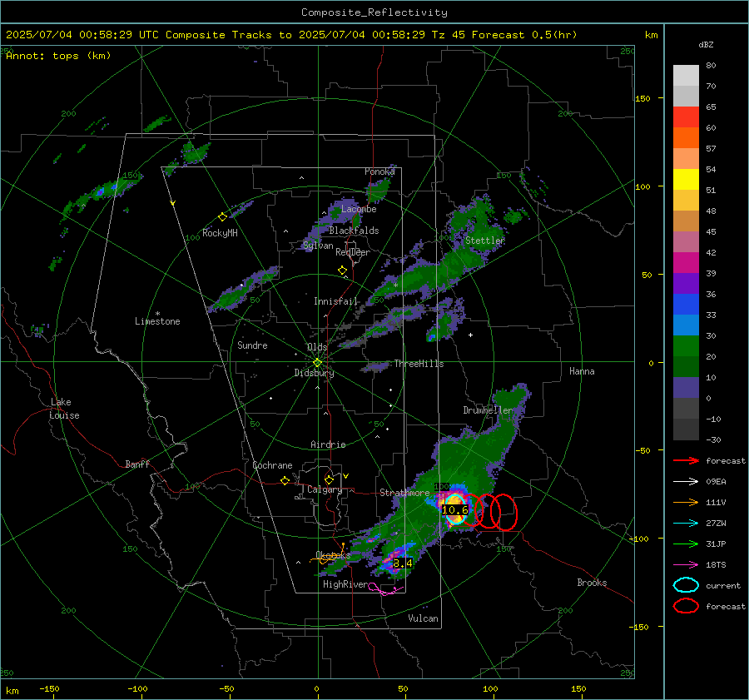Click the Banff town label
The width and height of the screenshot is (749, 700).
tap(137, 464)
